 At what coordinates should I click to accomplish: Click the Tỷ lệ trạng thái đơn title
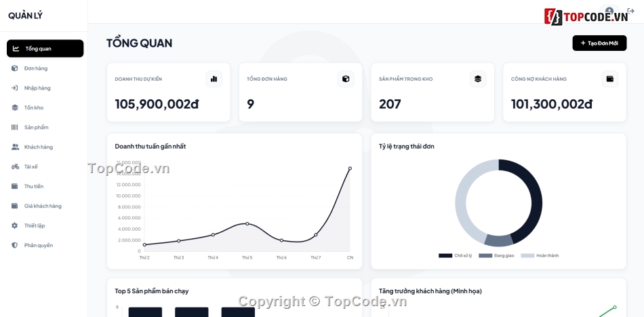407,147
